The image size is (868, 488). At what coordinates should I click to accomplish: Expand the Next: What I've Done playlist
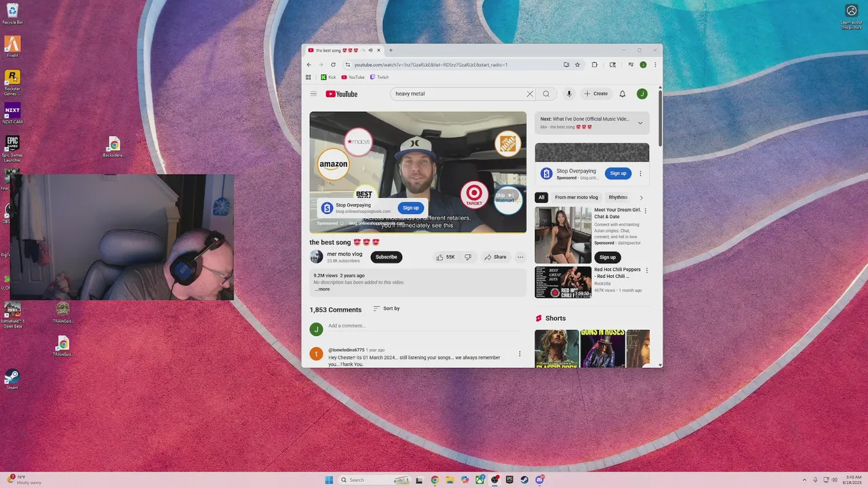640,123
